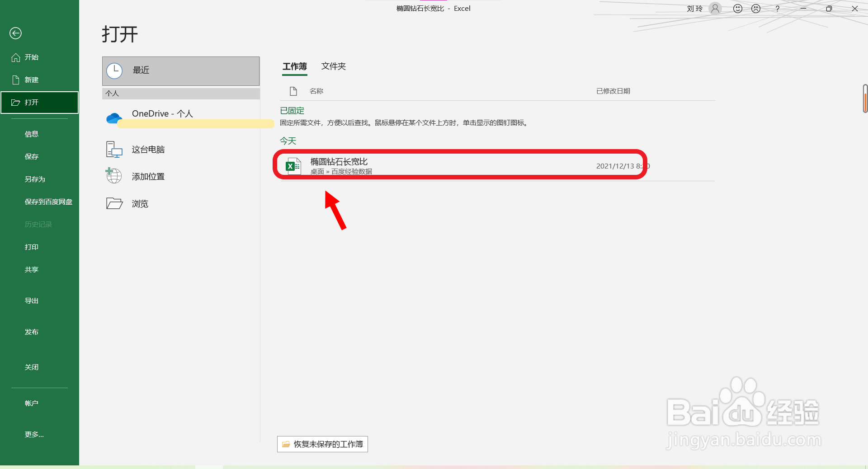Switch to the 文件夹 tab
This screenshot has height=469, width=868.
tap(333, 66)
